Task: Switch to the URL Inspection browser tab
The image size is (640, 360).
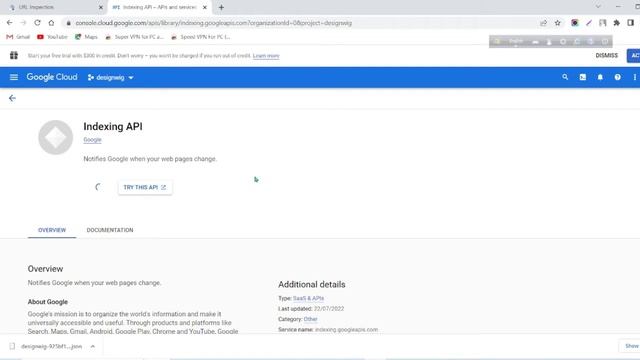Action: (x=53, y=7)
